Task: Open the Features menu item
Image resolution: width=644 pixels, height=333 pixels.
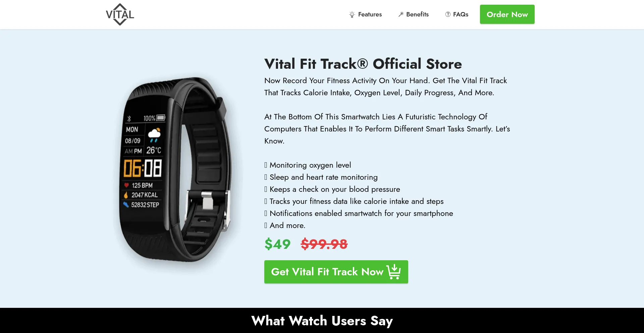Action: point(365,14)
